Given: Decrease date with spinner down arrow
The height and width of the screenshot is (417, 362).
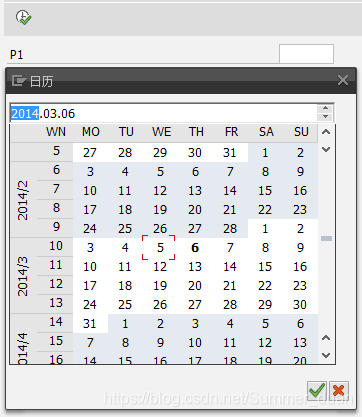Looking at the screenshot, I should [x=325, y=117].
